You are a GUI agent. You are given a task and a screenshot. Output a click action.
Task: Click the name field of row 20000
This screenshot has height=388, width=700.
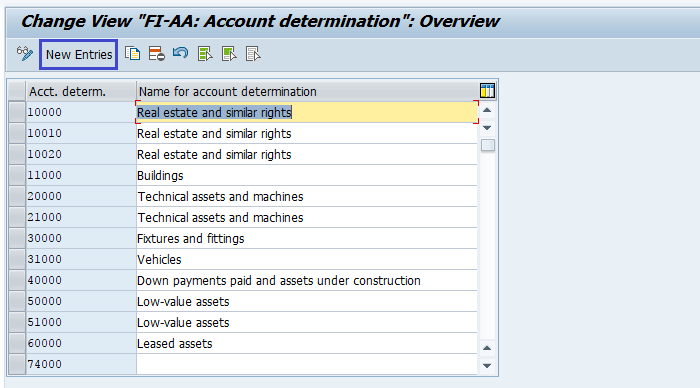click(x=307, y=196)
